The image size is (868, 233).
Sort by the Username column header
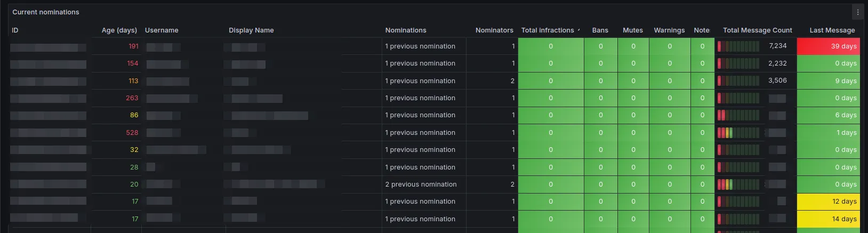pos(162,30)
